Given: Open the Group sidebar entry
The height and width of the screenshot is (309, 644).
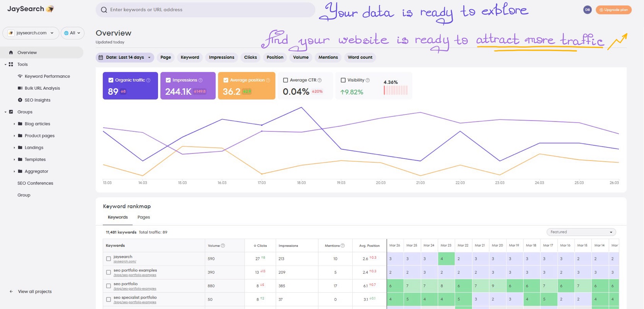Looking at the screenshot, I should point(24,195).
